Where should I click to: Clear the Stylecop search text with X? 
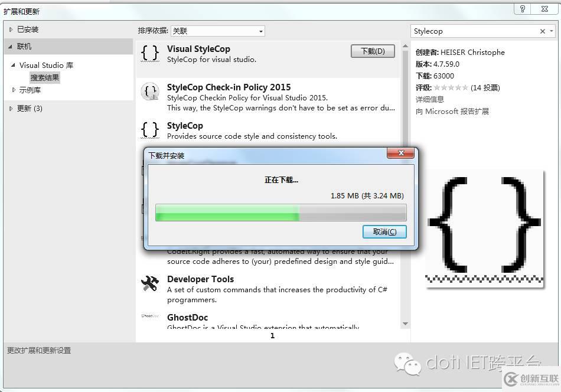(x=542, y=31)
